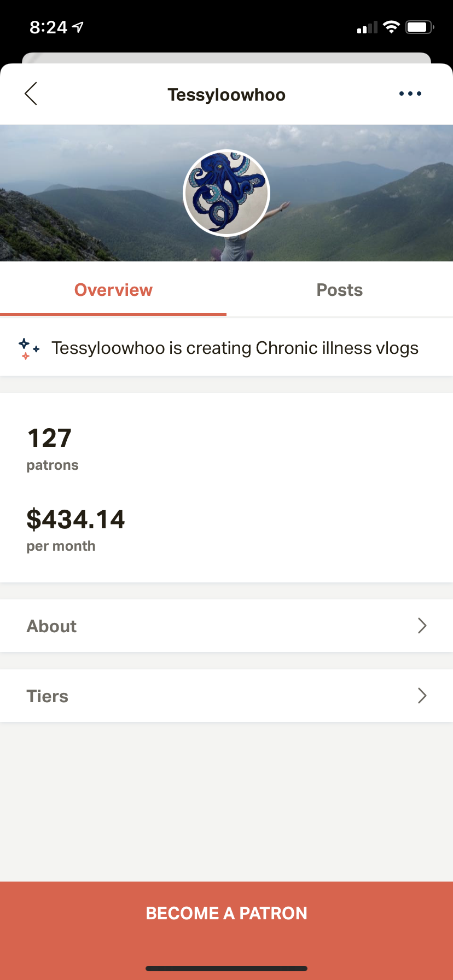
Task: Tap the location arrow beside the time
Action: (78, 27)
